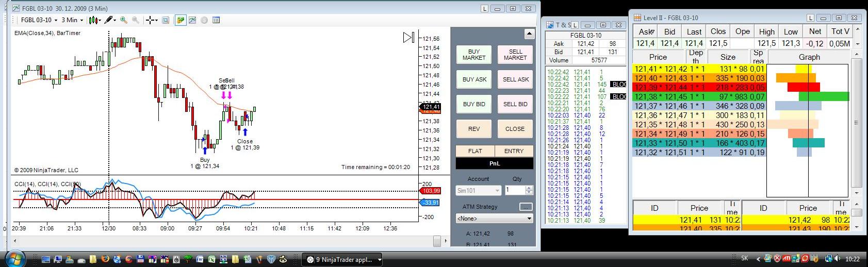
Task: Click the Net column header in Level II
Action: point(815,31)
